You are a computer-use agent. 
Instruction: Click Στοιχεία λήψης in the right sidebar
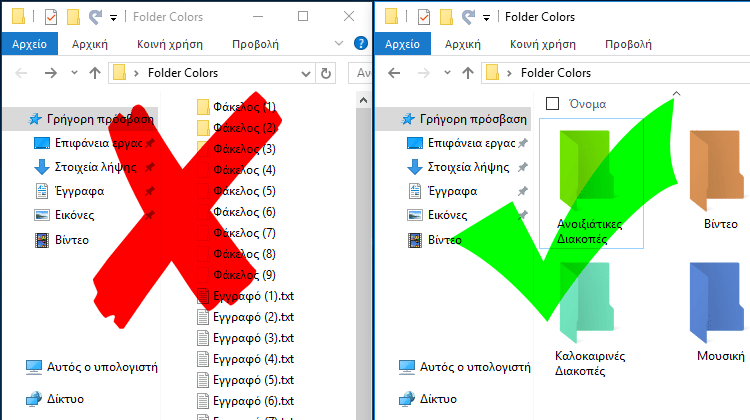(x=463, y=167)
